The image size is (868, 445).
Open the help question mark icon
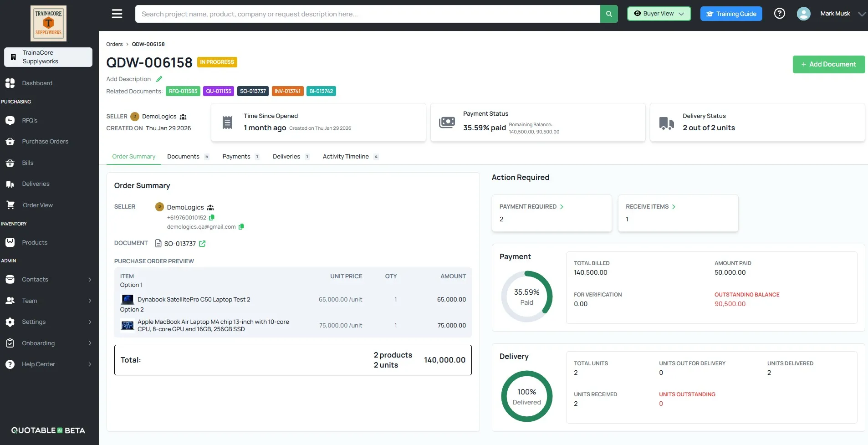coord(780,13)
